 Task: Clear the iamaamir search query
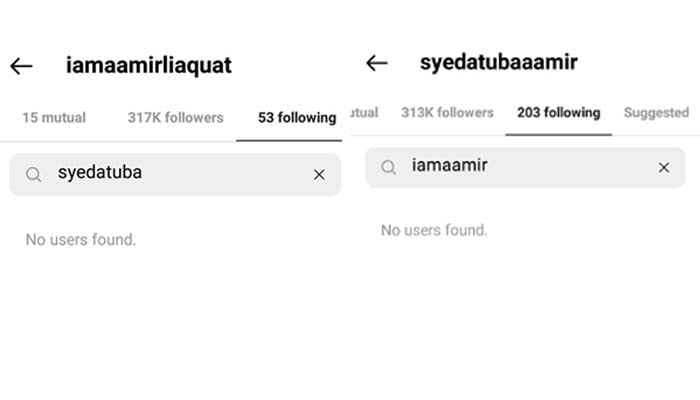click(664, 168)
